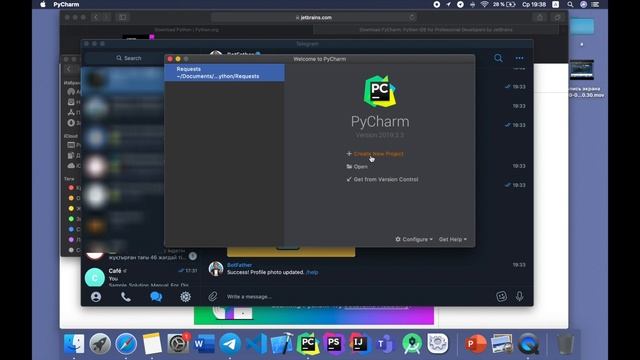640x360 pixels.
Task: Open Visual Studio Code from the Dock
Action: [x=256, y=344]
